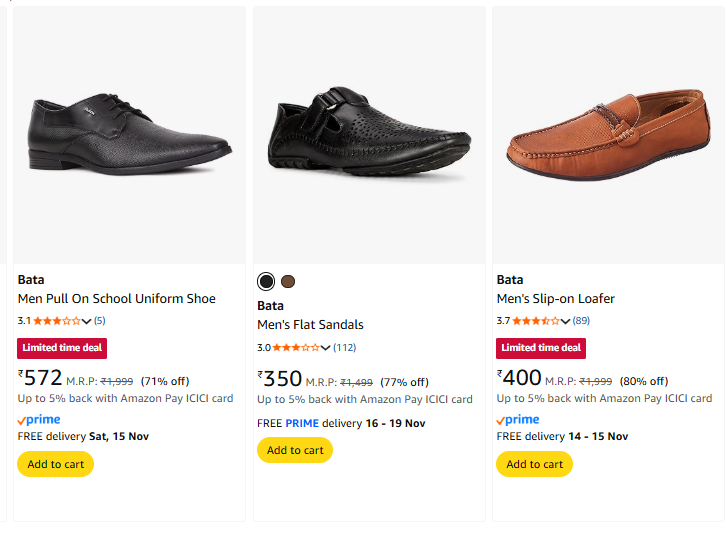Click the Prime logo under the ₹572 shoe

[39, 420]
